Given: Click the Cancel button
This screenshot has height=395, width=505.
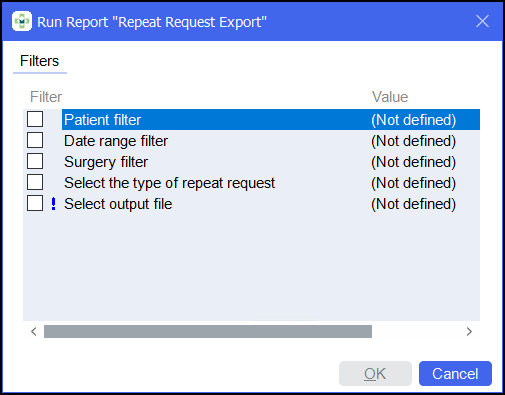Looking at the screenshot, I should click(455, 374).
